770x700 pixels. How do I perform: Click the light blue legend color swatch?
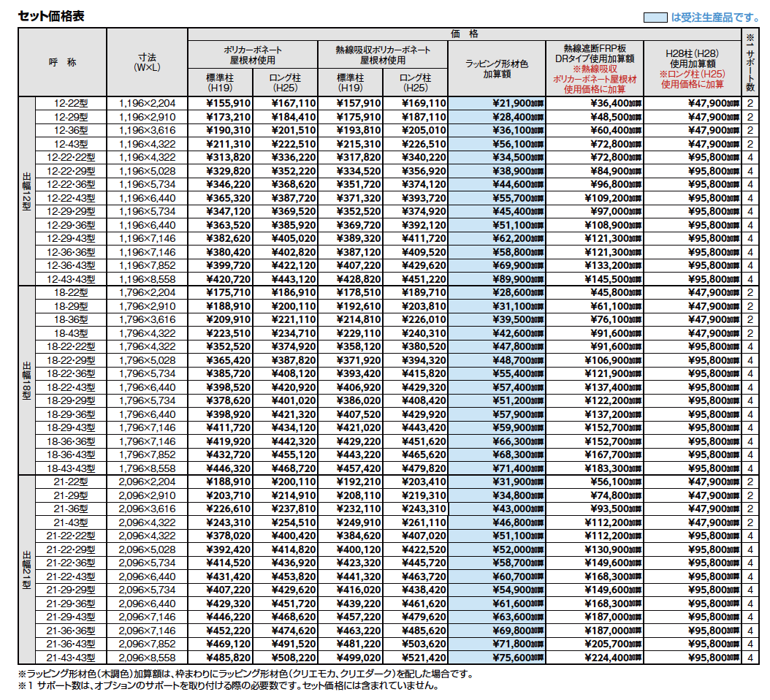pyautogui.click(x=655, y=18)
